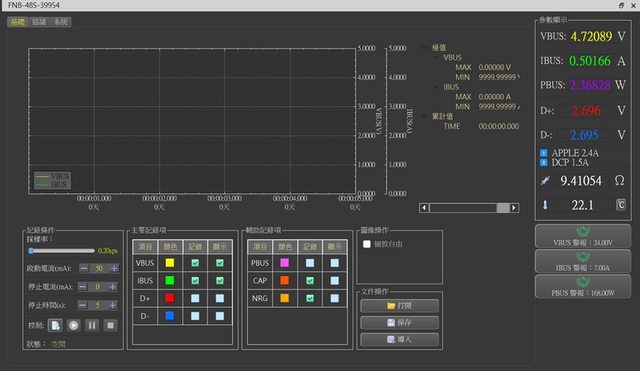Click the save file button
The width and height of the screenshot is (640, 371).
pos(400,322)
